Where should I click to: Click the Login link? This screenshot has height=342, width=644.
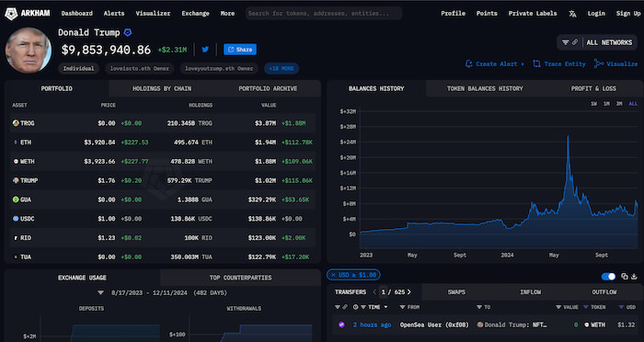(x=596, y=14)
